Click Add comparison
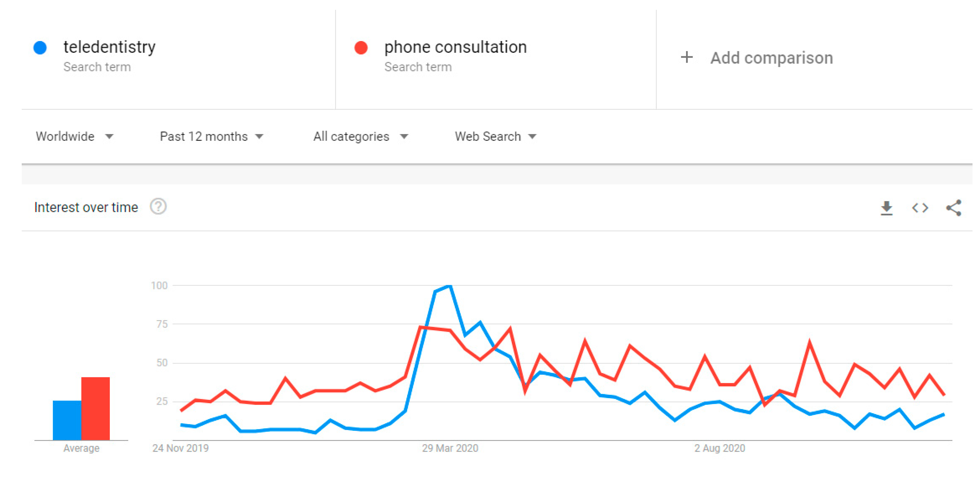 click(x=771, y=58)
